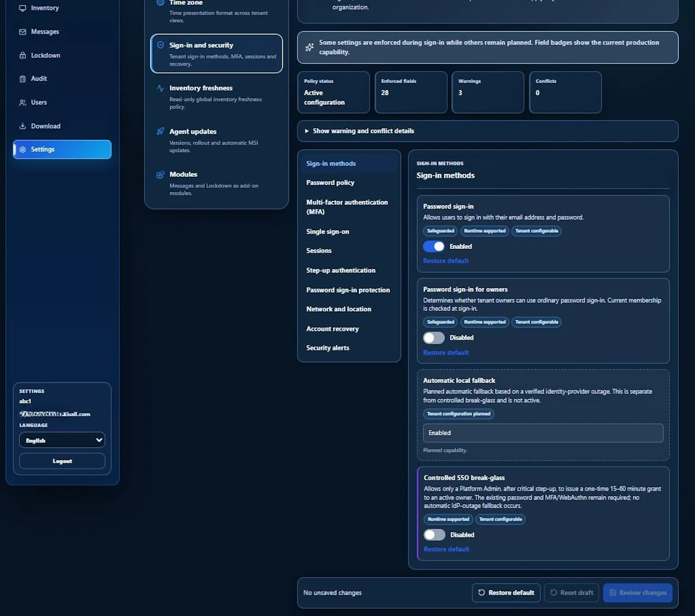Click the Download arrow icon
Viewport: 695px width, 616px height.
tap(23, 126)
